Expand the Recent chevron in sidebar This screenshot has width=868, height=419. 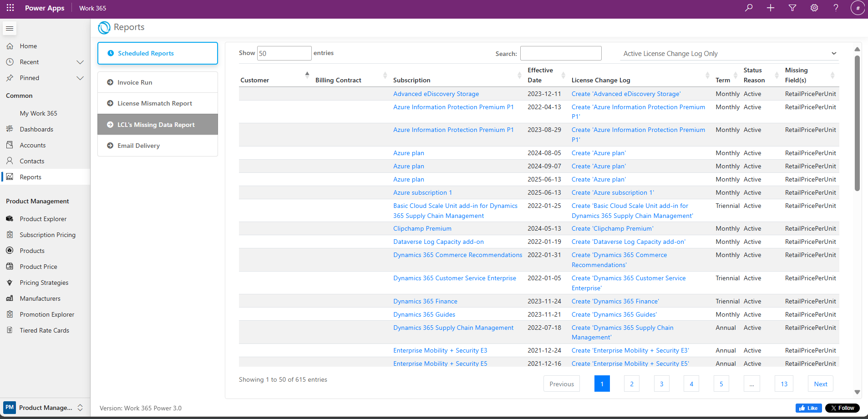pos(80,62)
